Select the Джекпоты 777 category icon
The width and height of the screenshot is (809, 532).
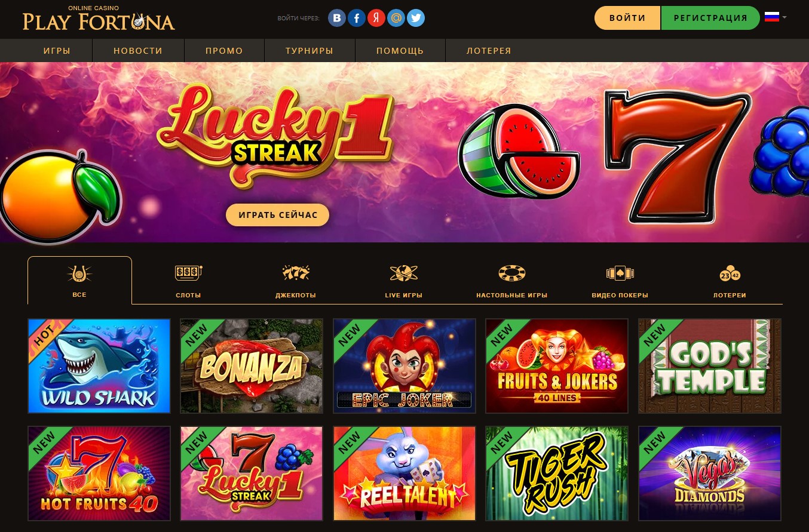(x=296, y=274)
